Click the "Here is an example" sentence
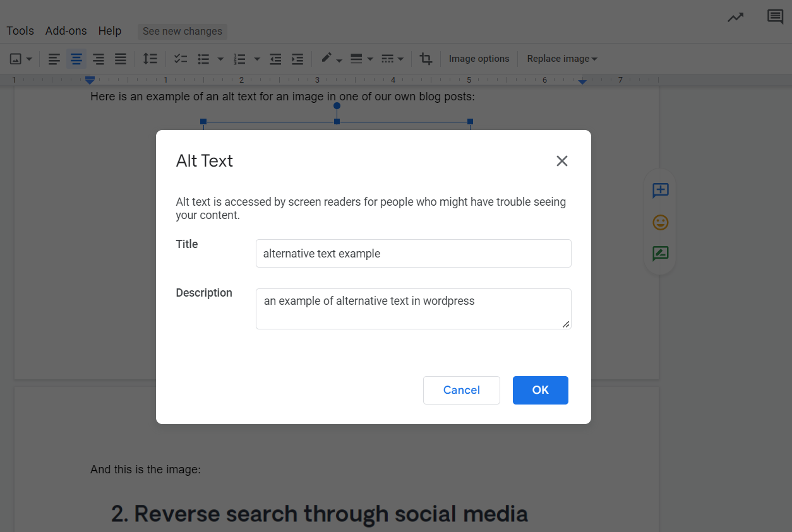The height and width of the screenshot is (532, 792). click(x=282, y=97)
